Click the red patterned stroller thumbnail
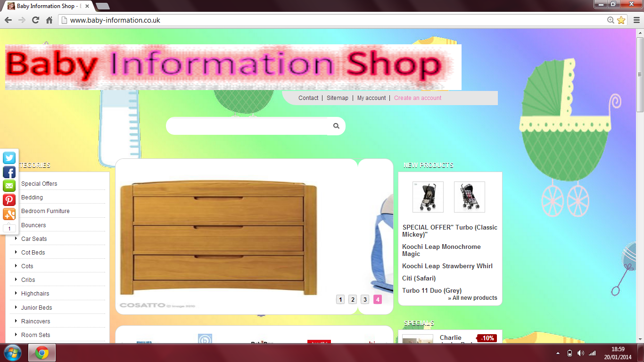The height and width of the screenshot is (362, 644). [470, 197]
